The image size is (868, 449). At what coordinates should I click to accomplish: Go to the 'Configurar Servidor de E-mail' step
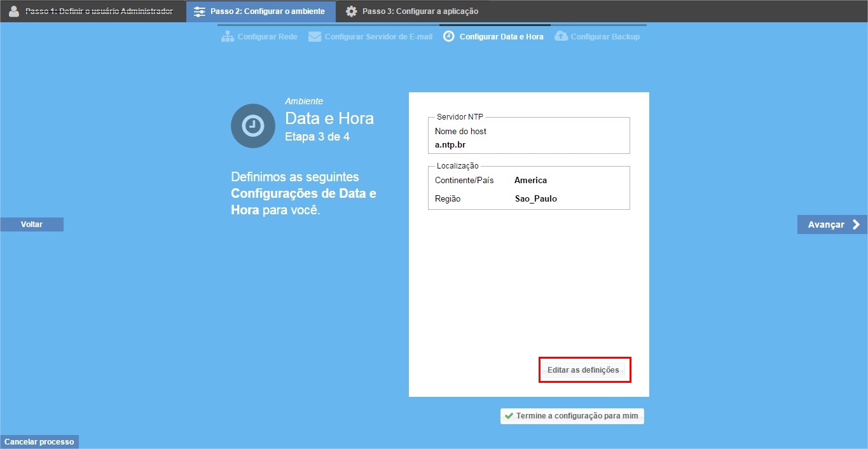coord(378,37)
